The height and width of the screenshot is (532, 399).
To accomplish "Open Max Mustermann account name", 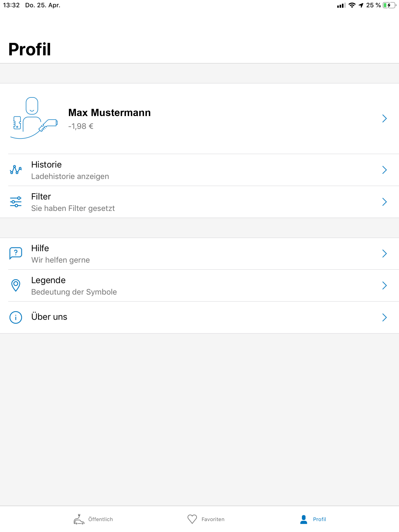I will [109, 113].
